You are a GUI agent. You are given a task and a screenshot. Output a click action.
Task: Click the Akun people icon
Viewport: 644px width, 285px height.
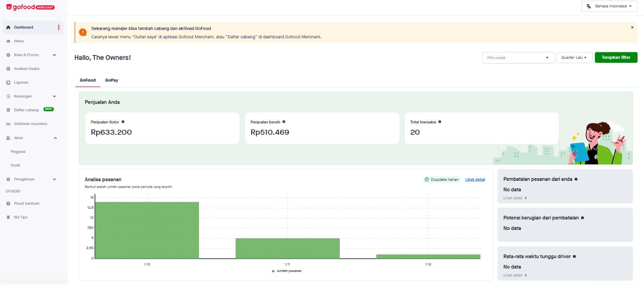click(8, 138)
